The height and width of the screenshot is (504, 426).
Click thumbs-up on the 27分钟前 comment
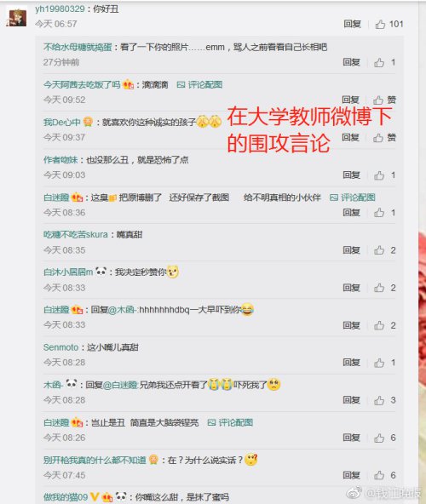click(379, 62)
